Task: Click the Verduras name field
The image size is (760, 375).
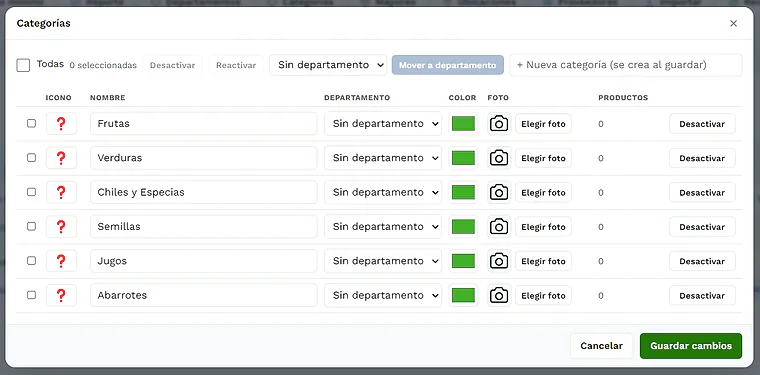Action: pos(204,158)
